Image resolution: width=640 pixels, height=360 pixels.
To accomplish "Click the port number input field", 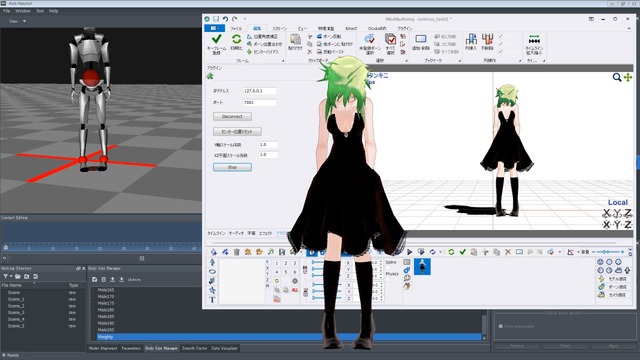I will pyautogui.click(x=260, y=102).
